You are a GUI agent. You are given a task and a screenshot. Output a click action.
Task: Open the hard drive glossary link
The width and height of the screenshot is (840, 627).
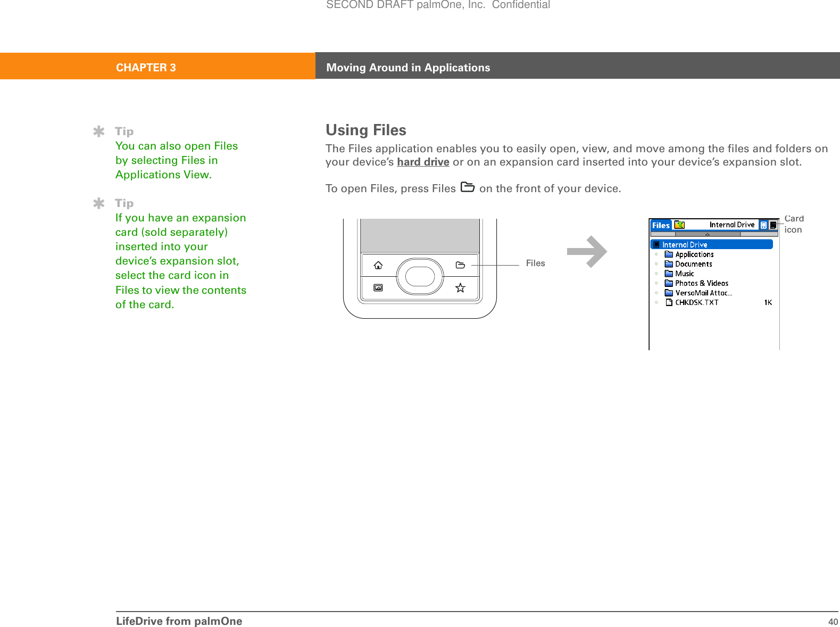pyautogui.click(x=423, y=162)
